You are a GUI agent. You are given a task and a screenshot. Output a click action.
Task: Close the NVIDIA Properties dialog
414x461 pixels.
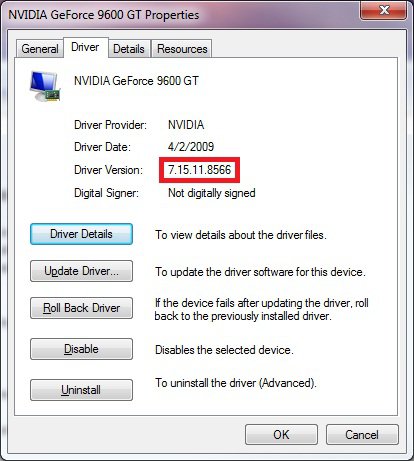(x=384, y=10)
